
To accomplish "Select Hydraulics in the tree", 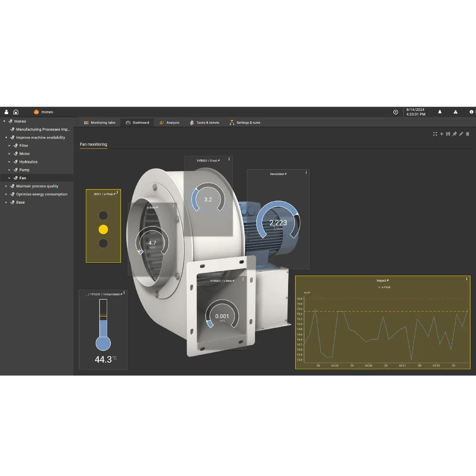I will point(28,162).
